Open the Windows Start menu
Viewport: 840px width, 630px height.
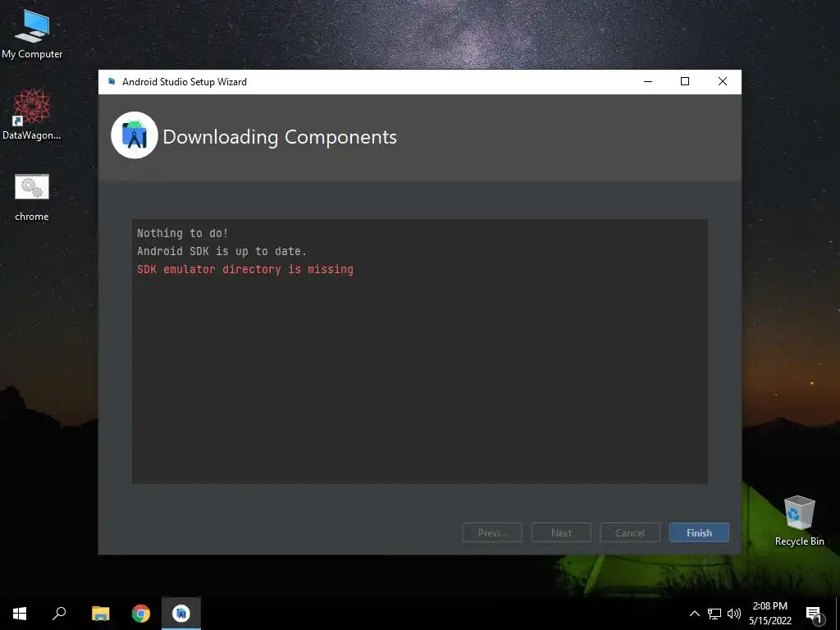tap(20, 614)
